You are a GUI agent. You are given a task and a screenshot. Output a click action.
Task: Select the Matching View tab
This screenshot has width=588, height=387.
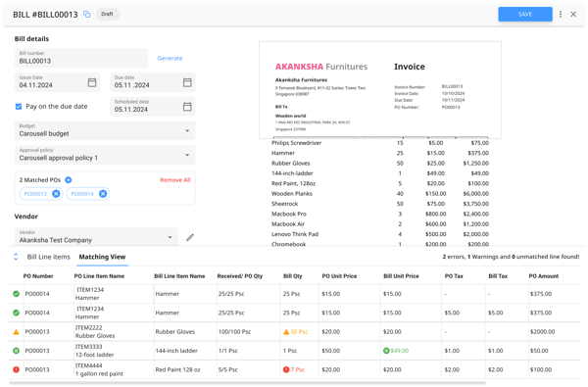[x=102, y=257]
